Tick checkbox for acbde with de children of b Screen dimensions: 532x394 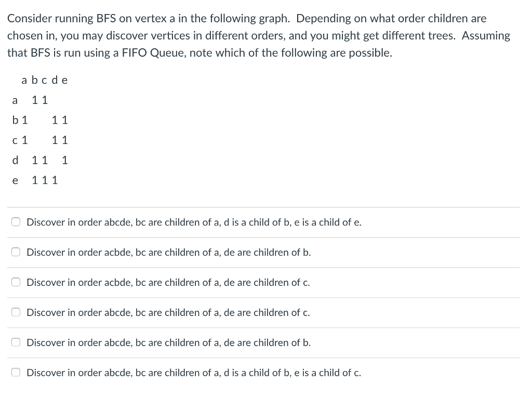click(x=16, y=252)
